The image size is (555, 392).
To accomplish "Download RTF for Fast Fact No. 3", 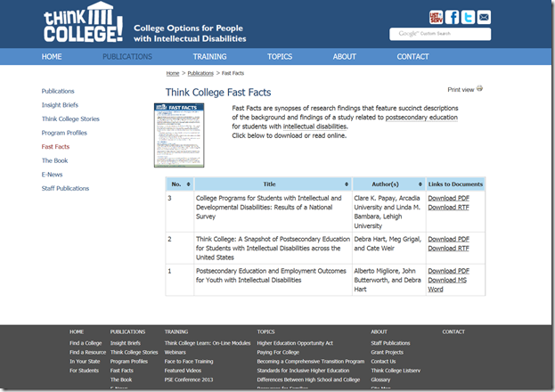I will point(448,208).
